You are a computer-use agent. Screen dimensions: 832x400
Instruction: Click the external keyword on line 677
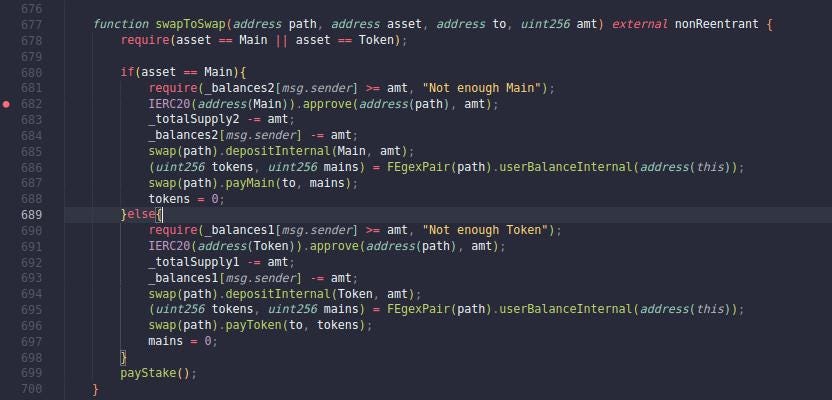coord(640,24)
